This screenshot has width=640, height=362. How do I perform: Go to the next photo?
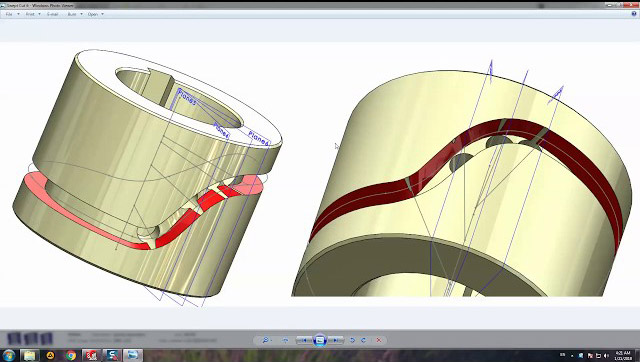pyautogui.click(x=335, y=340)
